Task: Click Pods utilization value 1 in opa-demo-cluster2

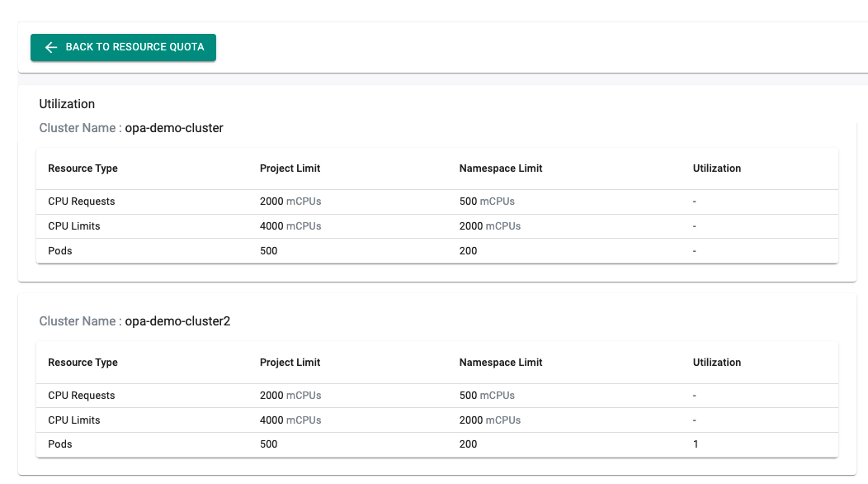Action: click(x=696, y=444)
